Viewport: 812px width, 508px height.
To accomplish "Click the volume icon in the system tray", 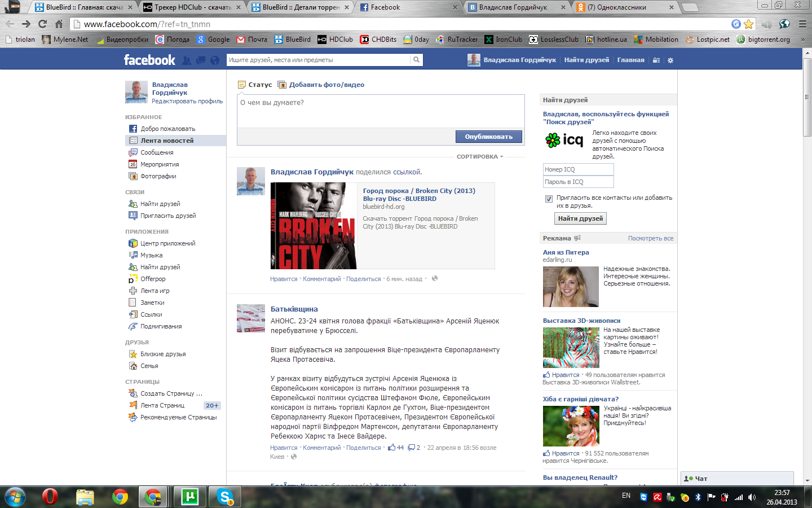I will tap(752, 497).
